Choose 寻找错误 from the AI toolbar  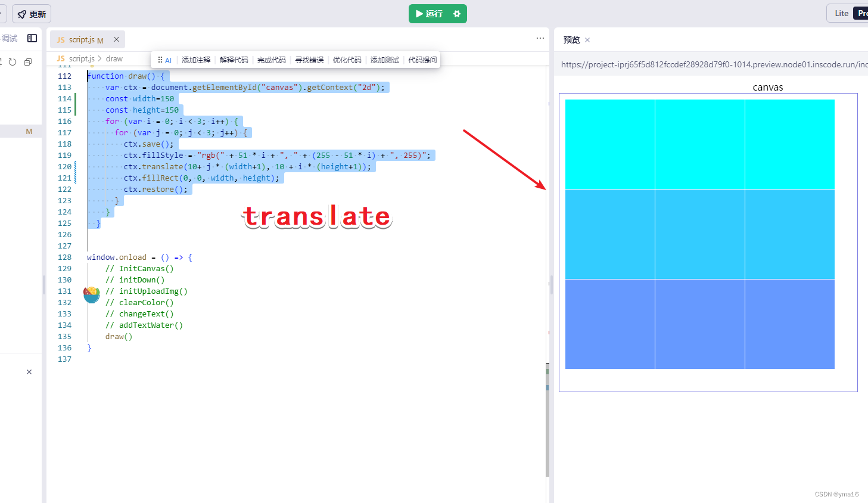pos(309,60)
